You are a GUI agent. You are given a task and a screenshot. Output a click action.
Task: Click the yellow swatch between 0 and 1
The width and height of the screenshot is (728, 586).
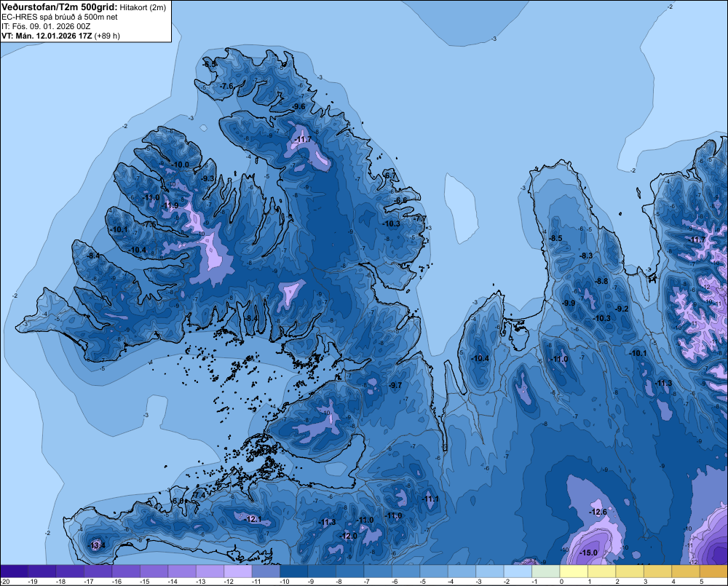coord(574,571)
